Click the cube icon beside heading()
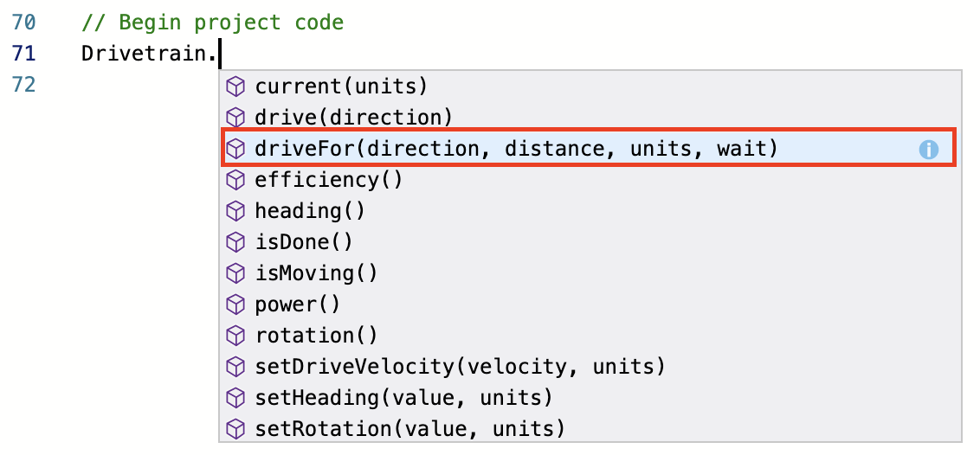 pyautogui.click(x=235, y=211)
